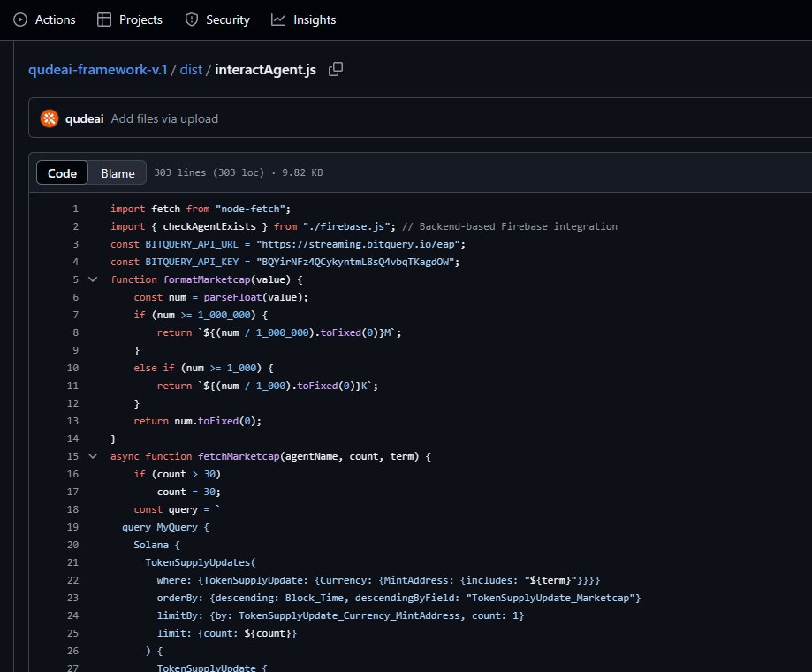Screen dimensions: 812x672
Task: Open the 'Add files via upload' commit
Action: point(164,118)
